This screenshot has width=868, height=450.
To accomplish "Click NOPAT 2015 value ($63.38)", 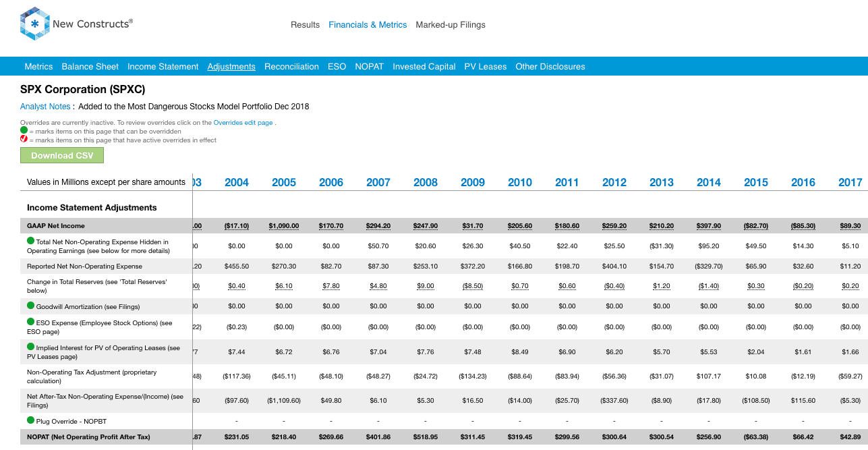I will pos(756,437).
